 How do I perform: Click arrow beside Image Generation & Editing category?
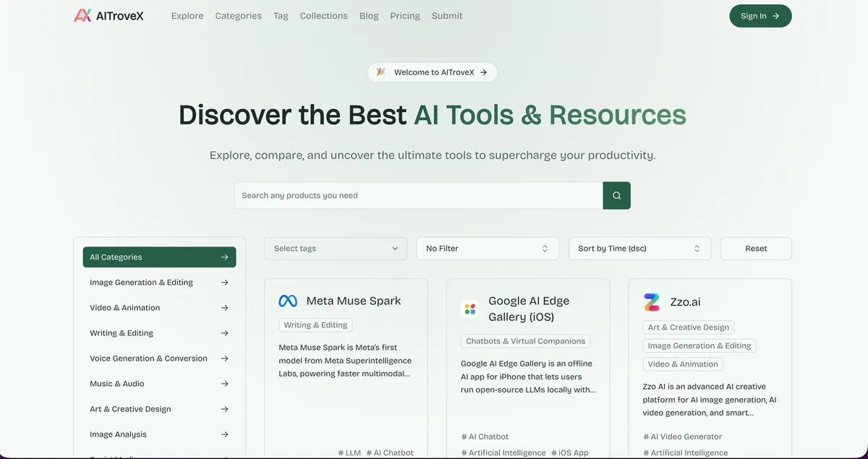click(225, 283)
